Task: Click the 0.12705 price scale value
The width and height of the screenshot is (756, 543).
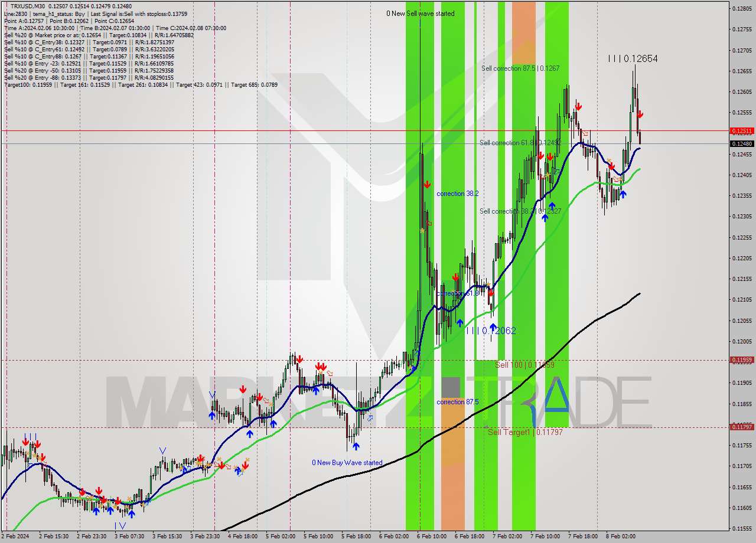Action: click(742, 50)
